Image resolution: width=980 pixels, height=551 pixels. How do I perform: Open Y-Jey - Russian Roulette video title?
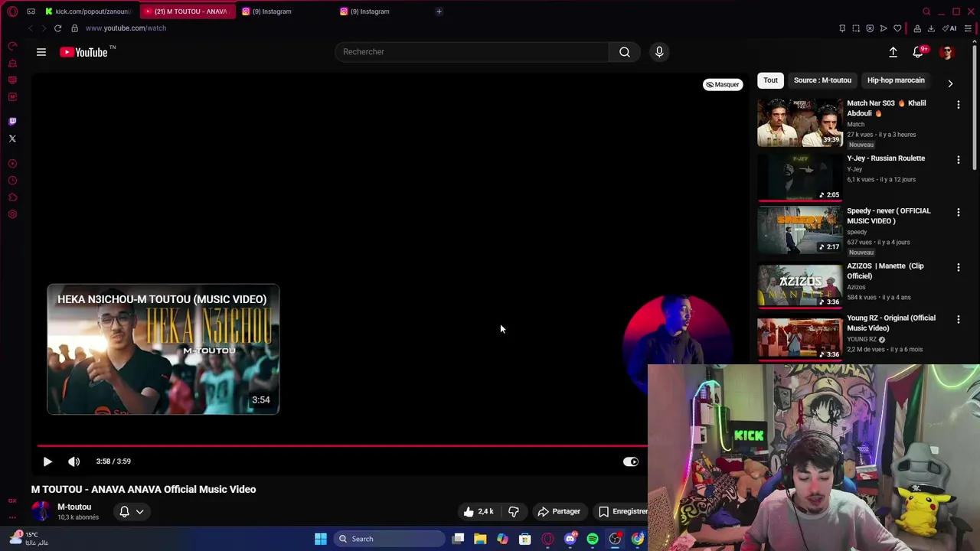[x=886, y=158]
